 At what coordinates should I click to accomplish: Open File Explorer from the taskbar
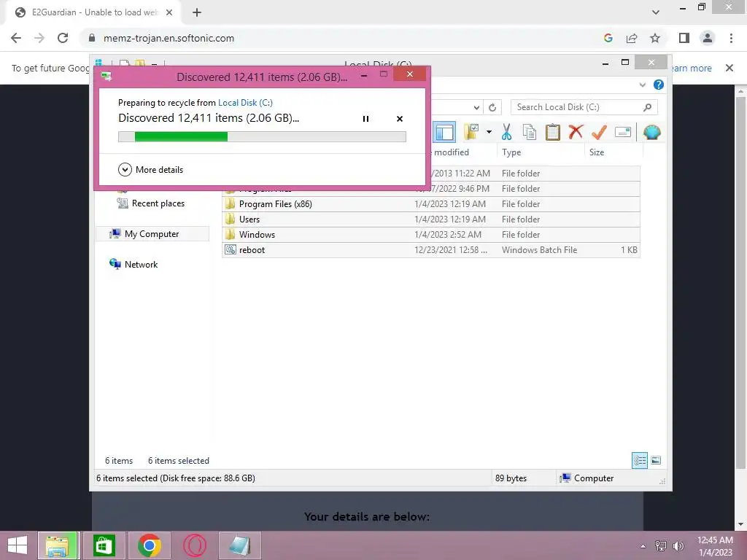click(58, 545)
